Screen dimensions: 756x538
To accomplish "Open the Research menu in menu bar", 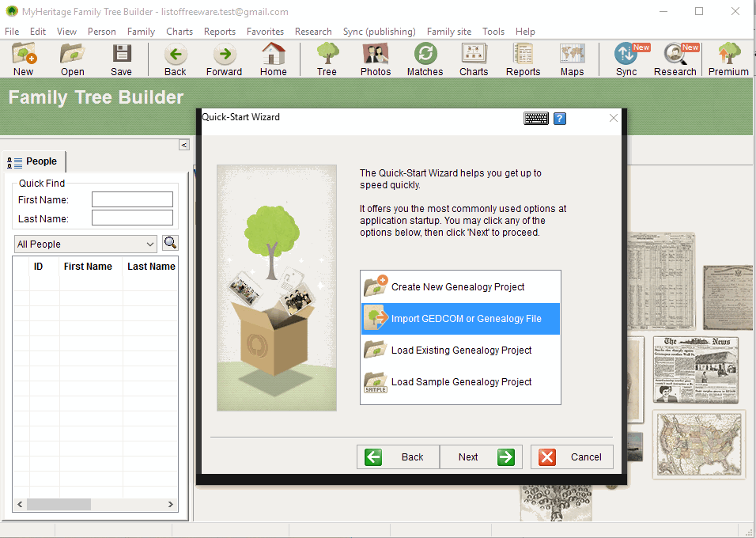I will [313, 32].
